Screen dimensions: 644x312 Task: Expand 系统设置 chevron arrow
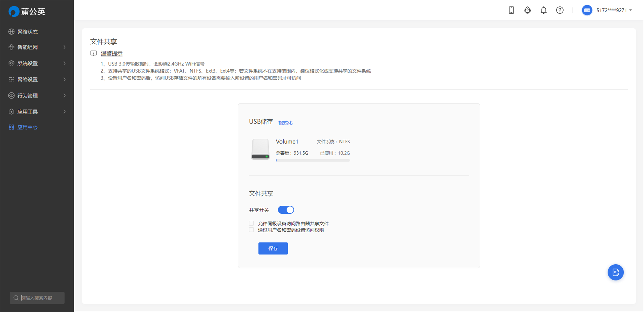point(64,63)
